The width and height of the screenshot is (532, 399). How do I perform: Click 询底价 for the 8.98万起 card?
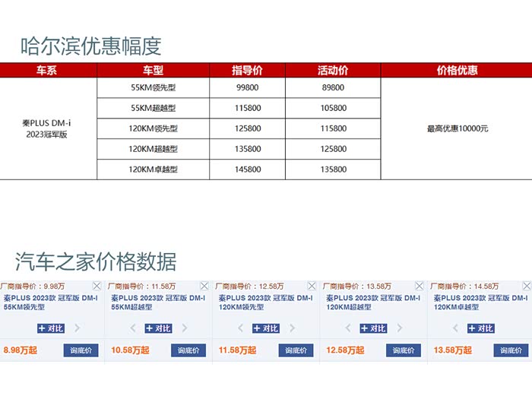tap(81, 350)
